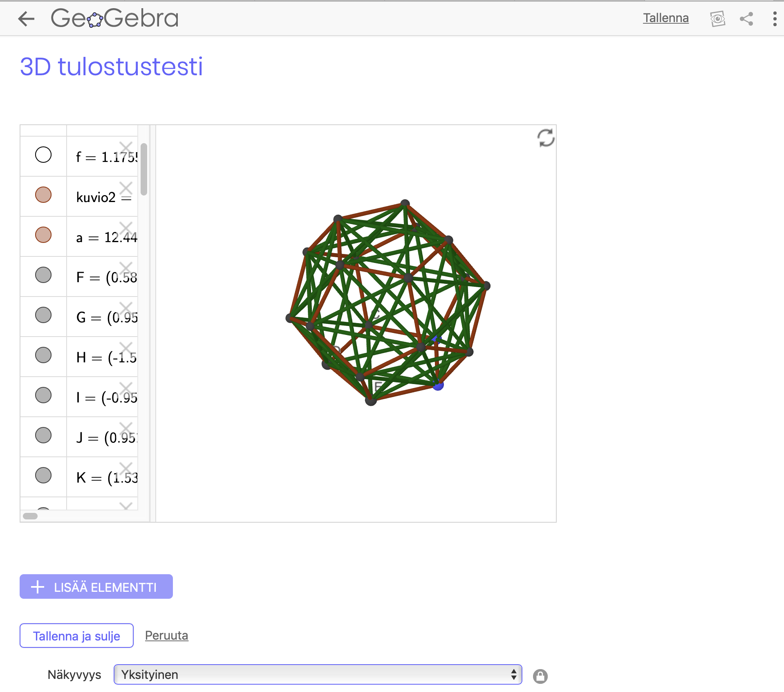This screenshot has width=784, height=692.
Task: Click the Peruuta link
Action: pyautogui.click(x=166, y=636)
